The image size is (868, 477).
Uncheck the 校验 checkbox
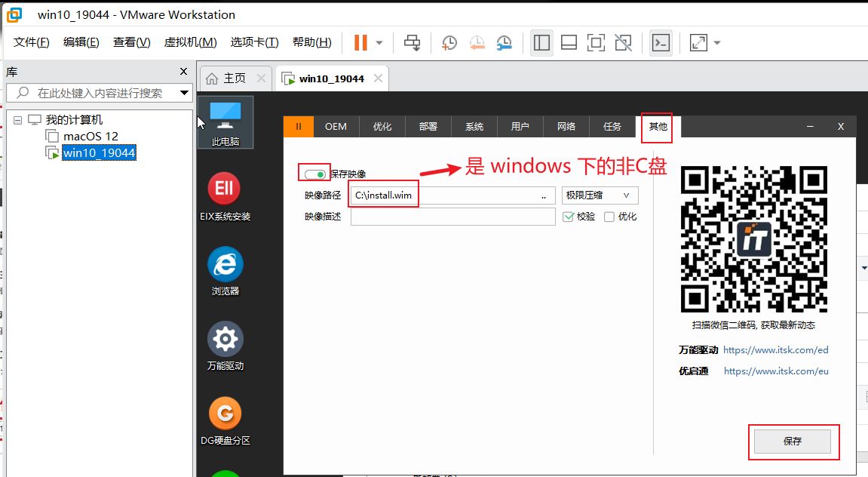pyautogui.click(x=567, y=217)
